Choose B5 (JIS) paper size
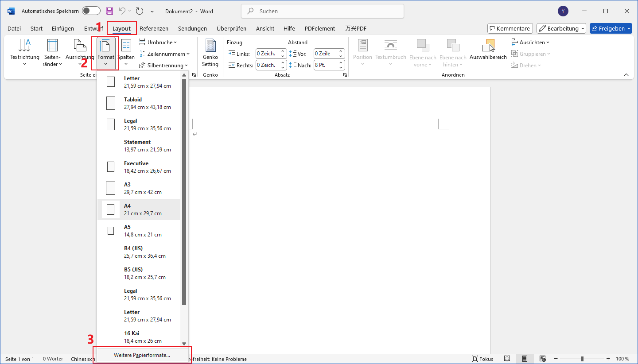 tap(139, 273)
